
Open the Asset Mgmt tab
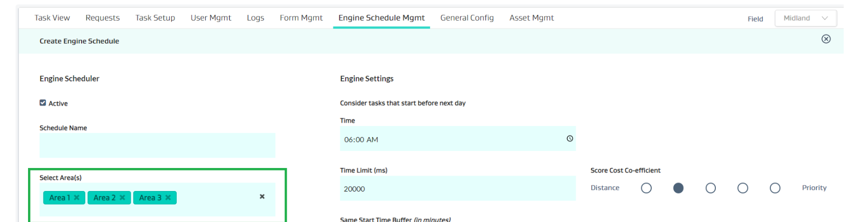[531, 18]
